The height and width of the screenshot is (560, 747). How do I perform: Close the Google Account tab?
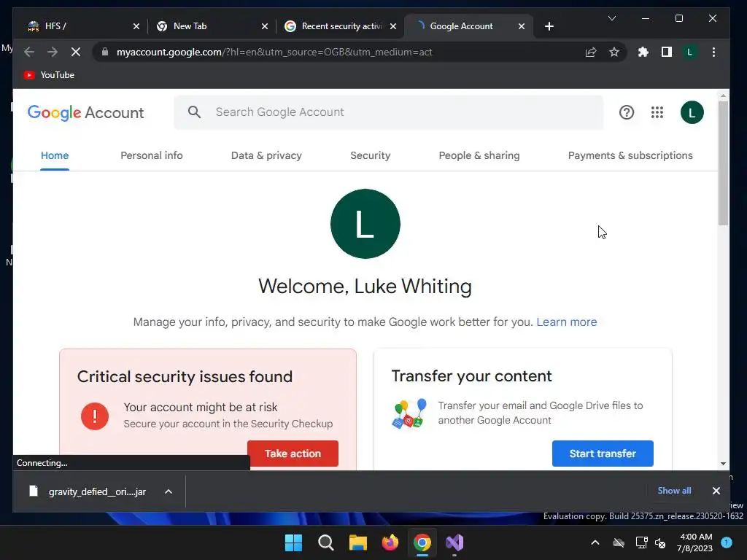522,26
